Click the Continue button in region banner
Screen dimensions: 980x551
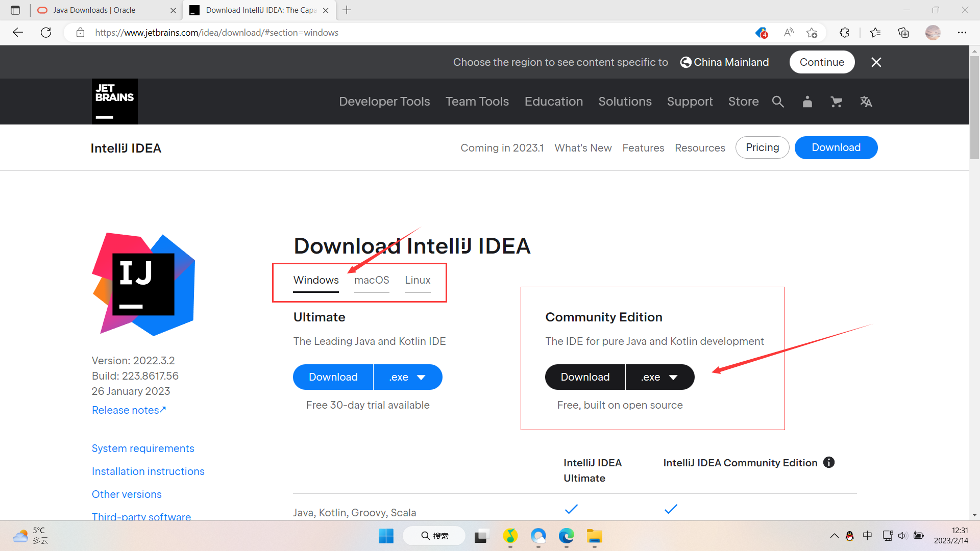tap(822, 62)
